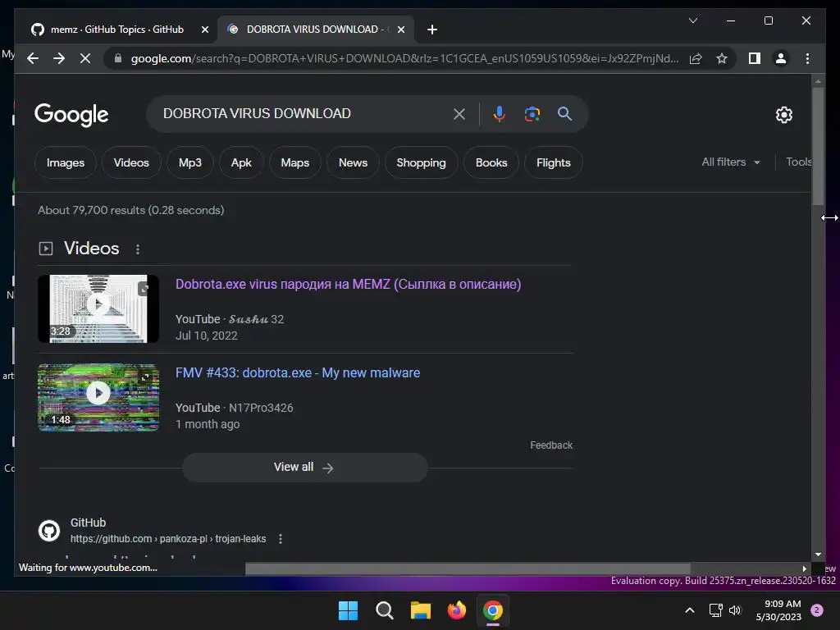Start voice search with the microphone icon
The height and width of the screenshot is (630, 840).
(x=500, y=113)
